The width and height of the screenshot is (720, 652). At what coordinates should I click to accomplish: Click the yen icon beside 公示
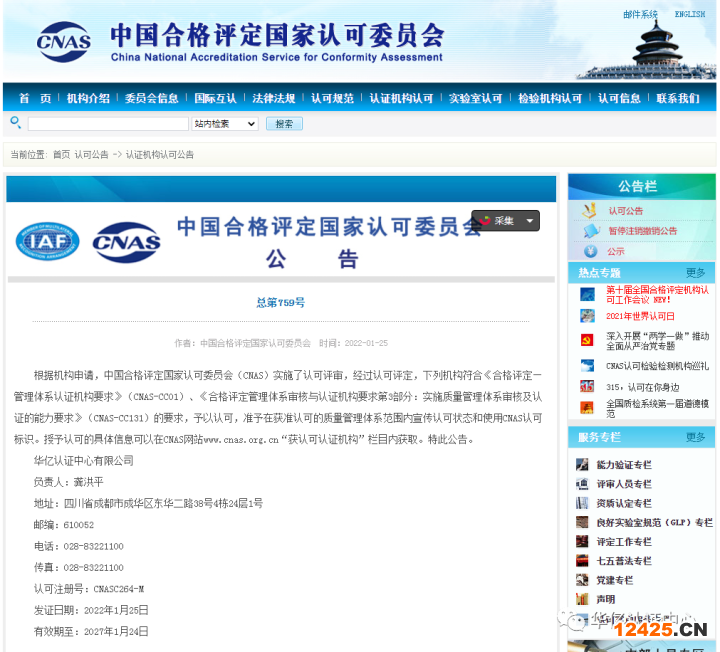click(591, 251)
